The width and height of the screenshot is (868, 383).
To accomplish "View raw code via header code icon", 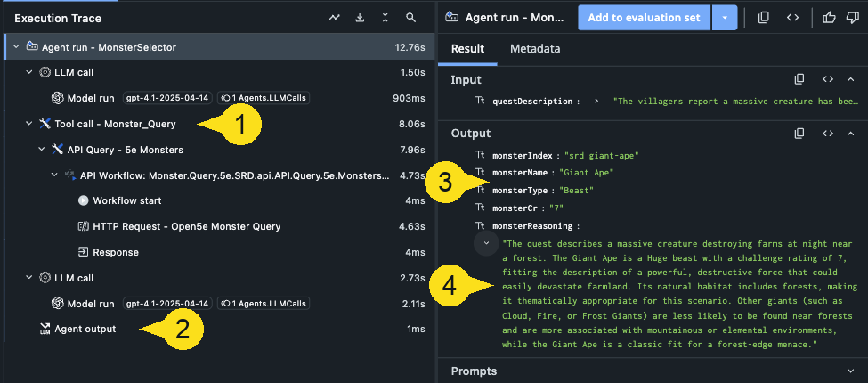I will point(792,18).
